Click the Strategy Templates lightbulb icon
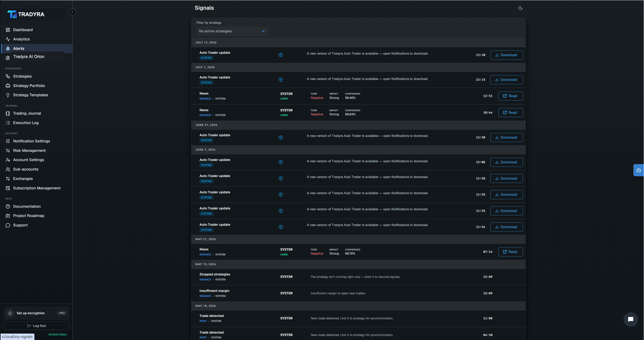The image size is (644, 340). coord(8,95)
